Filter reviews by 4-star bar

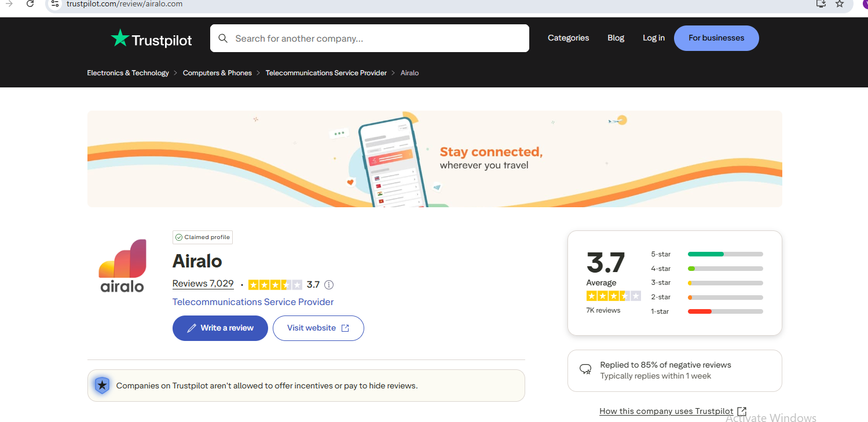click(x=725, y=269)
